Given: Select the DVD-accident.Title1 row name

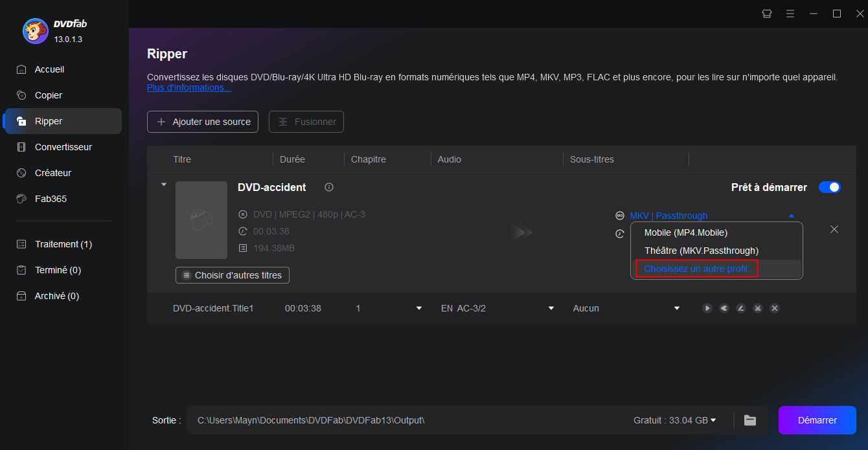Looking at the screenshot, I should click(213, 308).
